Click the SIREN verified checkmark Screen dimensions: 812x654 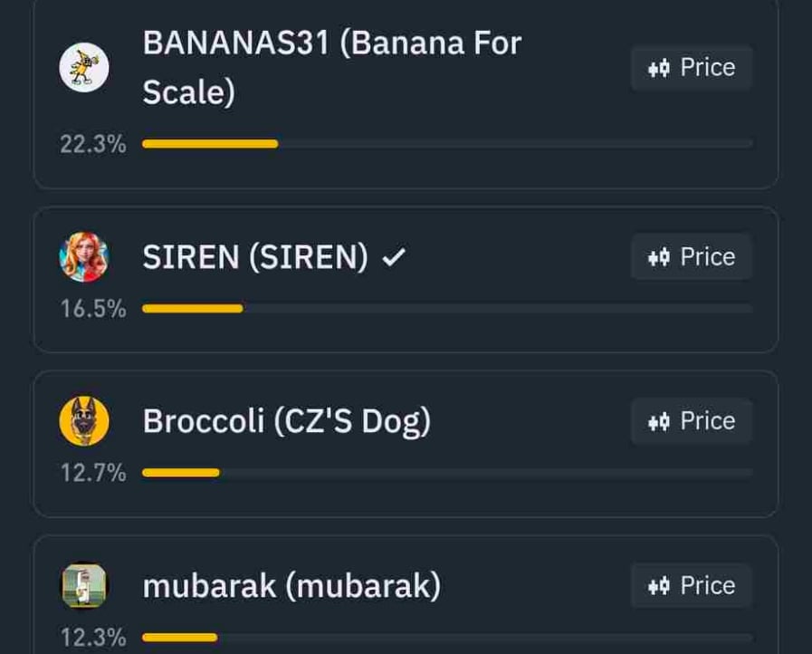click(394, 258)
